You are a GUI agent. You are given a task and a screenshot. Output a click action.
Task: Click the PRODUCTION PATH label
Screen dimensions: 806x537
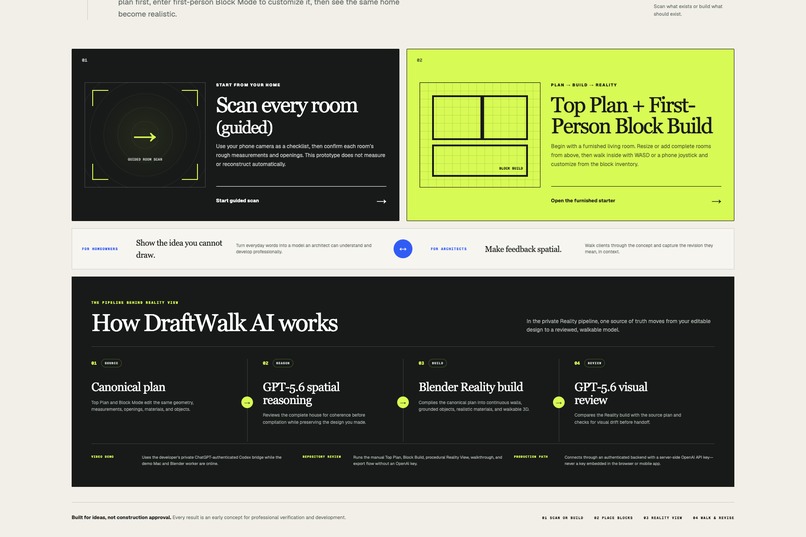530,456
